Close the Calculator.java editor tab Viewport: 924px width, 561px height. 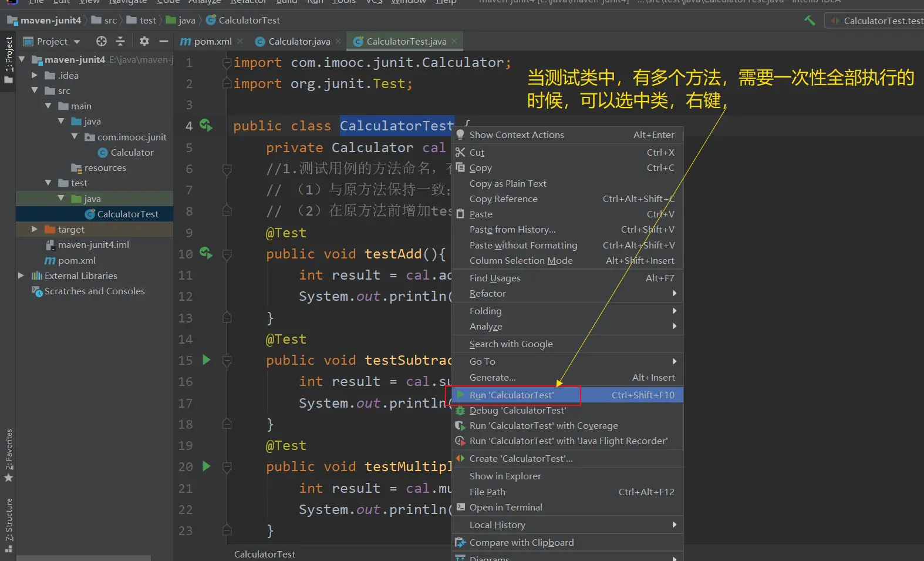338,41
